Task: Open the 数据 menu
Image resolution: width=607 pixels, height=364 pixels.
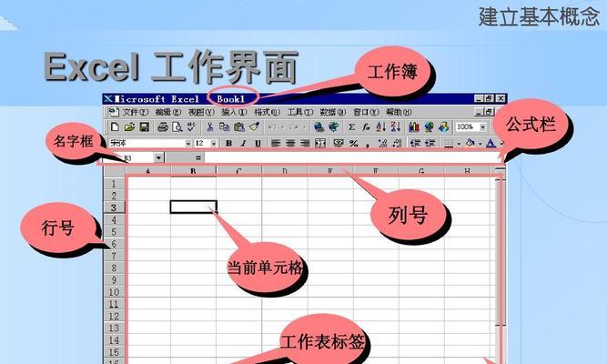Action: 333,112
